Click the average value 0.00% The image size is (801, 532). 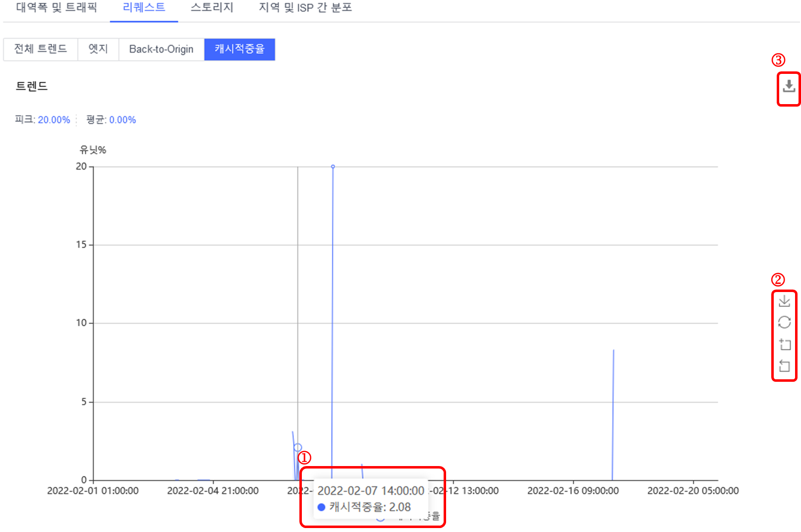click(x=122, y=120)
